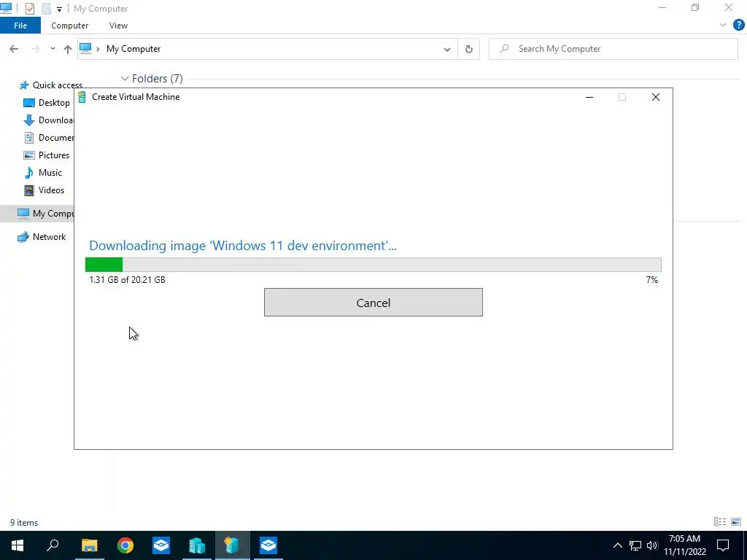Image resolution: width=747 pixels, height=560 pixels.
Task: Open the Create Virtual Machine taskbar icon
Action: 232,545
